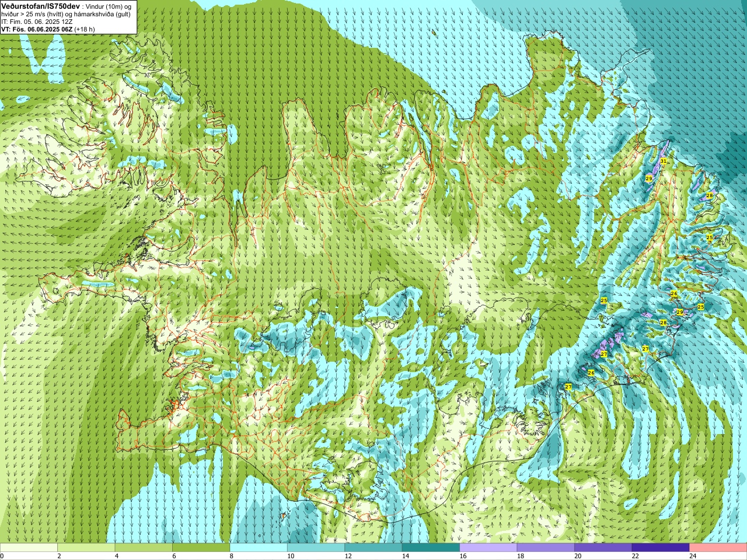747x560 pixels.
Task: Select the 8–10 m/s pale cyan legend swatch
Action: coord(259,548)
